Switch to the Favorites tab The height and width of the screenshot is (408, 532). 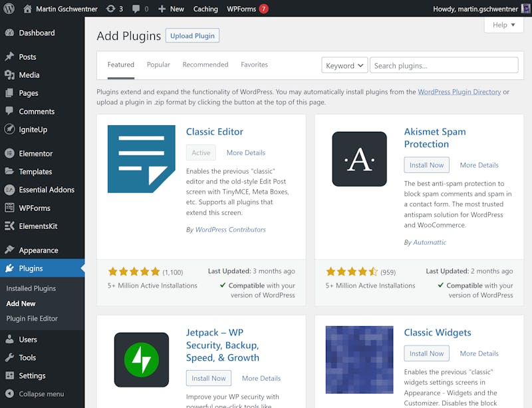point(255,65)
